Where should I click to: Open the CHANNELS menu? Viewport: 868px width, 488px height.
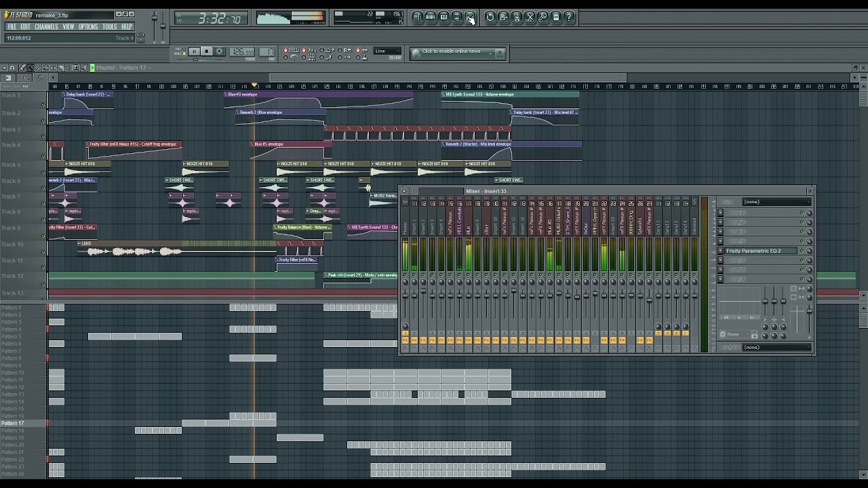pos(46,26)
